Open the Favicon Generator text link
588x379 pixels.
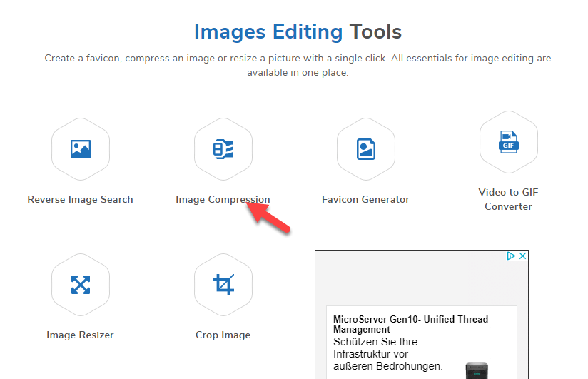pyautogui.click(x=365, y=199)
